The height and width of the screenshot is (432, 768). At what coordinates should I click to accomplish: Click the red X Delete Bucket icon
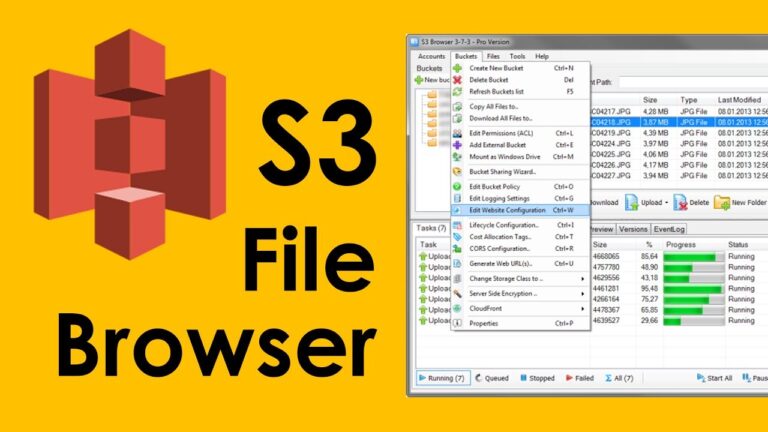click(x=457, y=80)
